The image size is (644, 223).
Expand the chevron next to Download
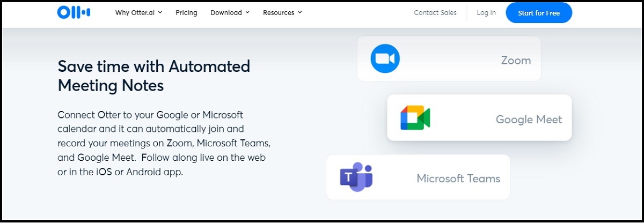247,13
